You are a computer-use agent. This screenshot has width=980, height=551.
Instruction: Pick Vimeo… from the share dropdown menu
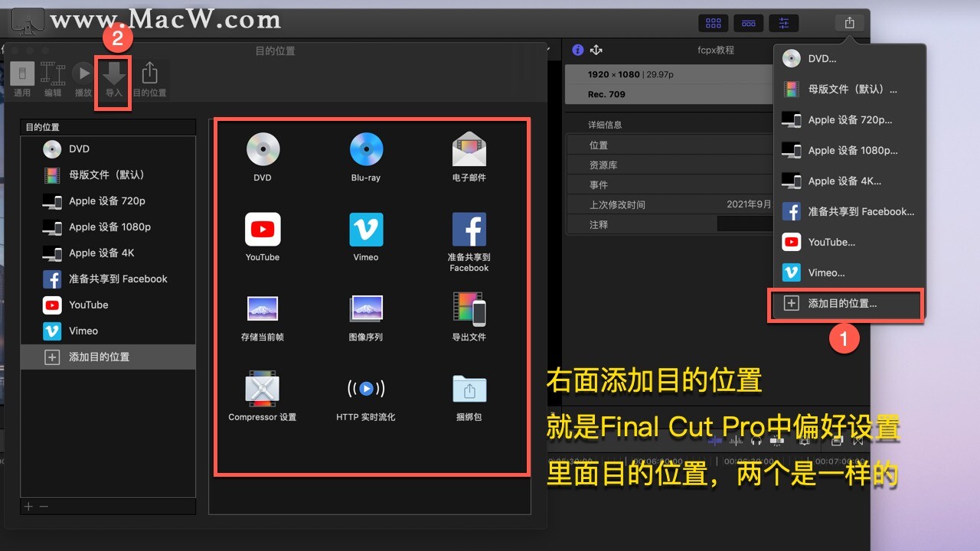pyautogui.click(x=848, y=273)
